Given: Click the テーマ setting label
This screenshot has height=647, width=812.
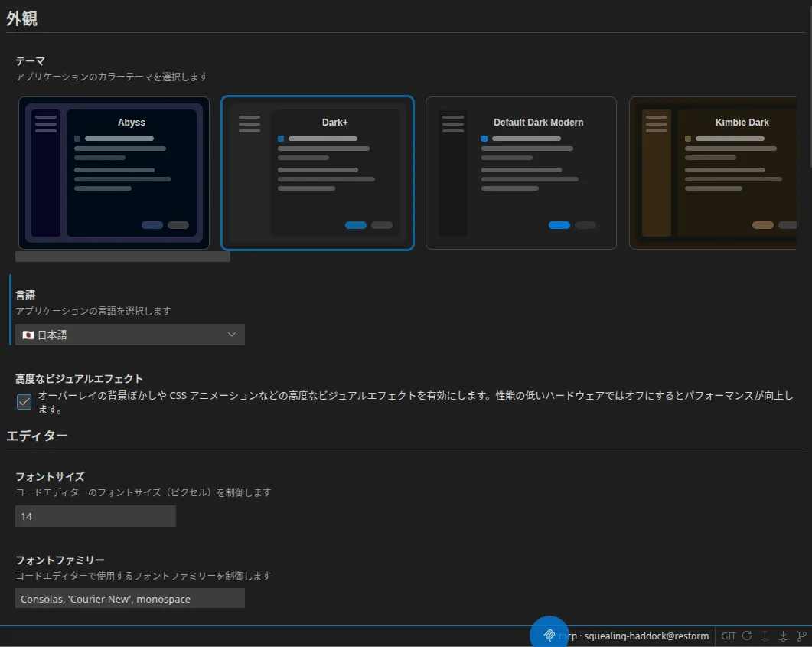Looking at the screenshot, I should click(x=30, y=61).
